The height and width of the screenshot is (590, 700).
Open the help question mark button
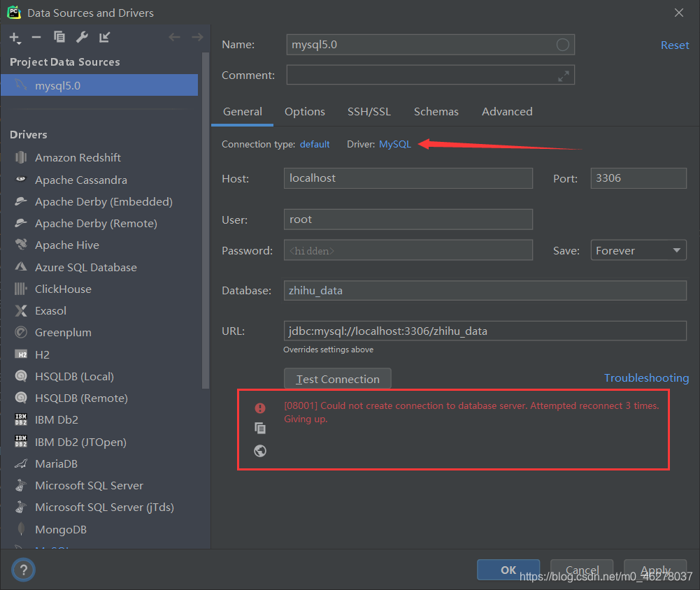(23, 570)
